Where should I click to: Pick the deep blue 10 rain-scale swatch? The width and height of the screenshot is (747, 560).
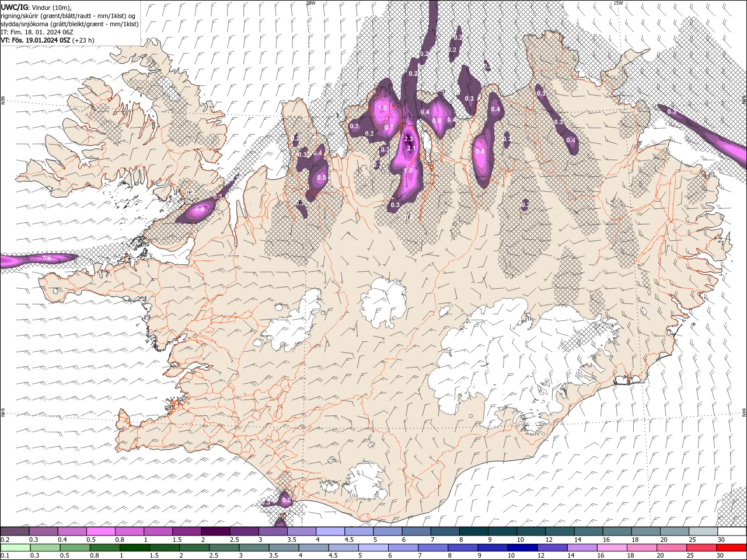522,548
